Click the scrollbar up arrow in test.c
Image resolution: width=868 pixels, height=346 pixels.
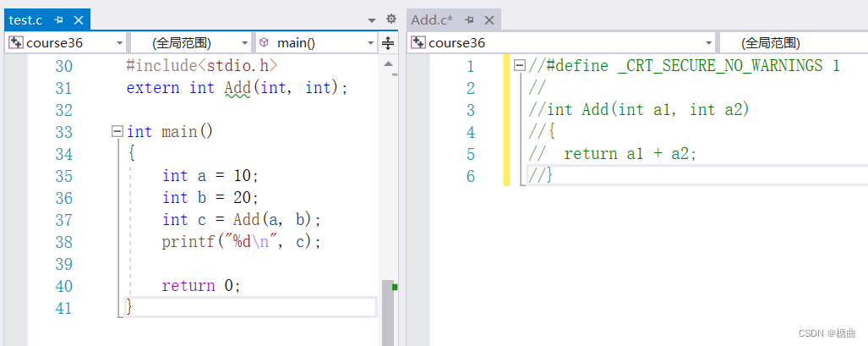(x=388, y=63)
